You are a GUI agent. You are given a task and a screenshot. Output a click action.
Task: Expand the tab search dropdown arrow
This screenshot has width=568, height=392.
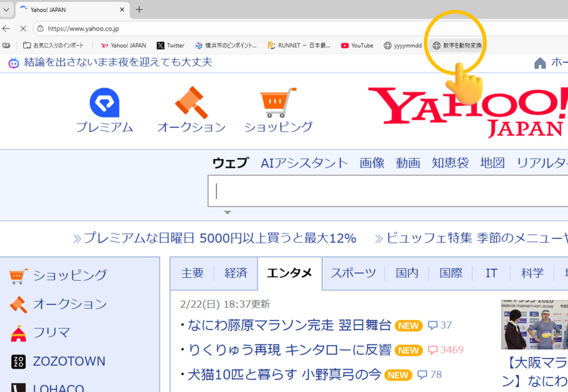click(x=6, y=9)
